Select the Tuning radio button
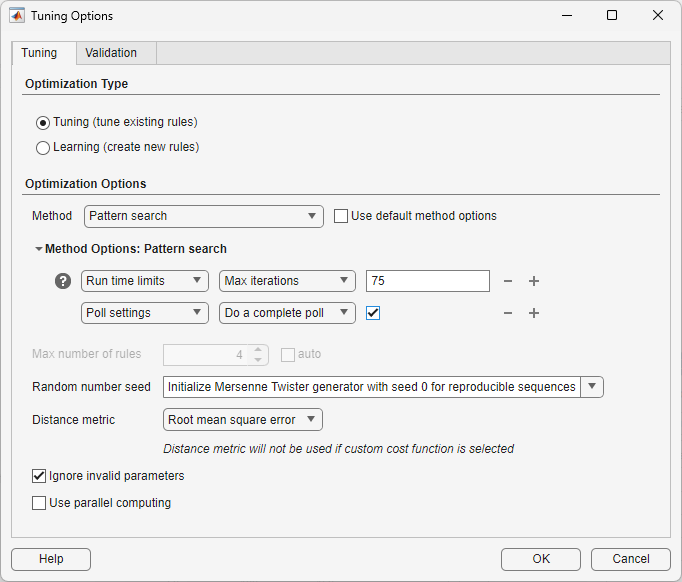Viewport: 682px width, 582px height. click(43, 123)
